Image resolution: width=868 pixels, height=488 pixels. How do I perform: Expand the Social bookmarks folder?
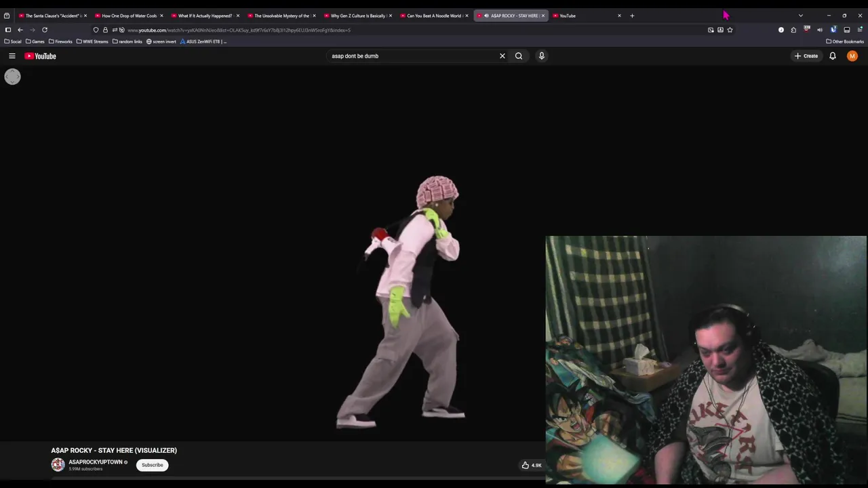(x=13, y=41)
